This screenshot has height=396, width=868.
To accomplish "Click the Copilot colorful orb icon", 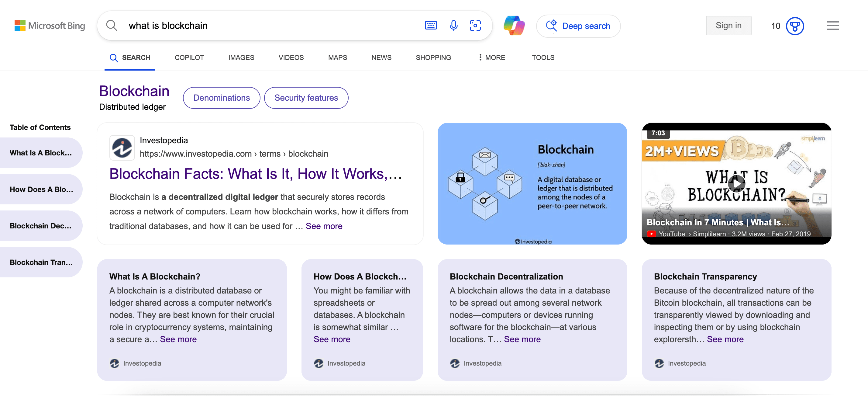I will click(514, 26).
